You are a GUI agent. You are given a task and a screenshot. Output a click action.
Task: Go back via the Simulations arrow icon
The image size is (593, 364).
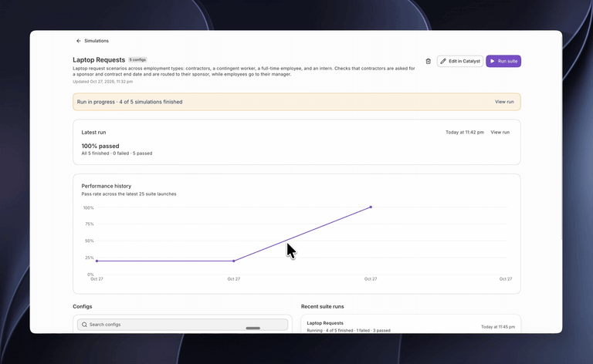point(78,41)
